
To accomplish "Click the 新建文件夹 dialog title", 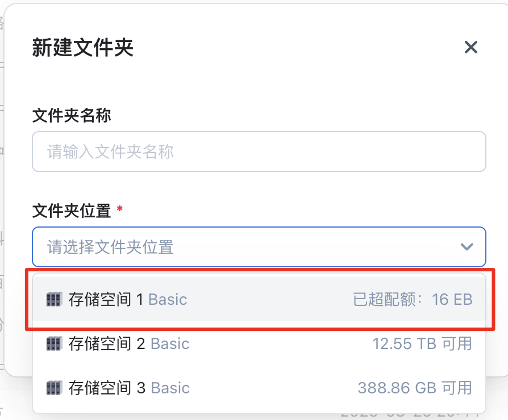I will pos(83,48).
